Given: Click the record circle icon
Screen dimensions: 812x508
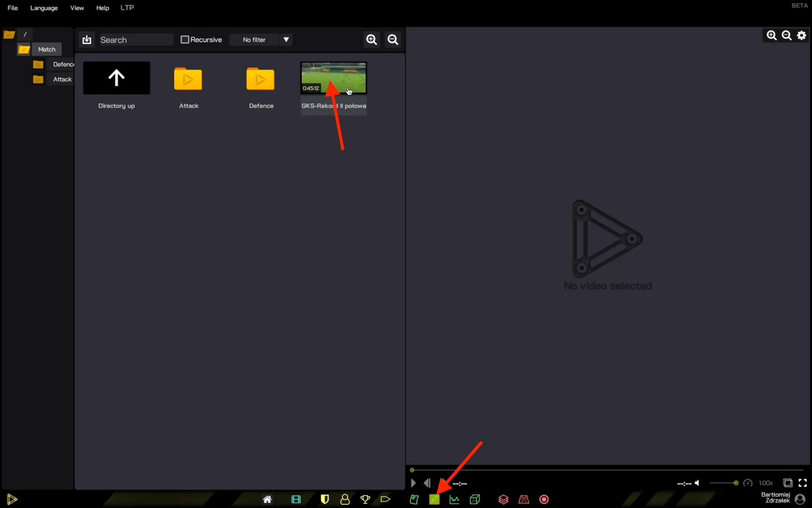Looking at the screenshot, I should click(x=544, y=500).
